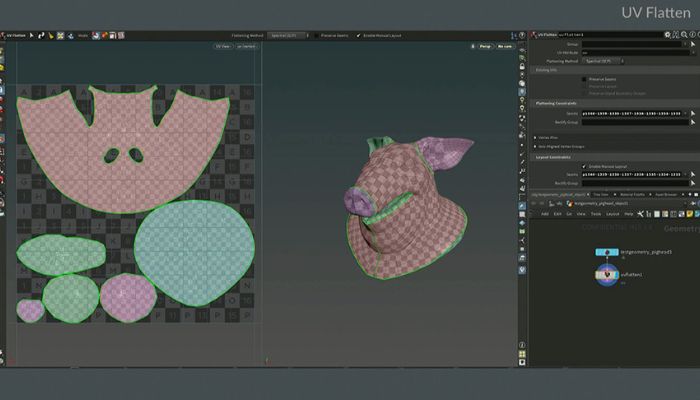Uncheck Enable Manual Layout in parameter pane
Image resolution: width=700 pixels, height=400 pixels.
coord(584,166)
